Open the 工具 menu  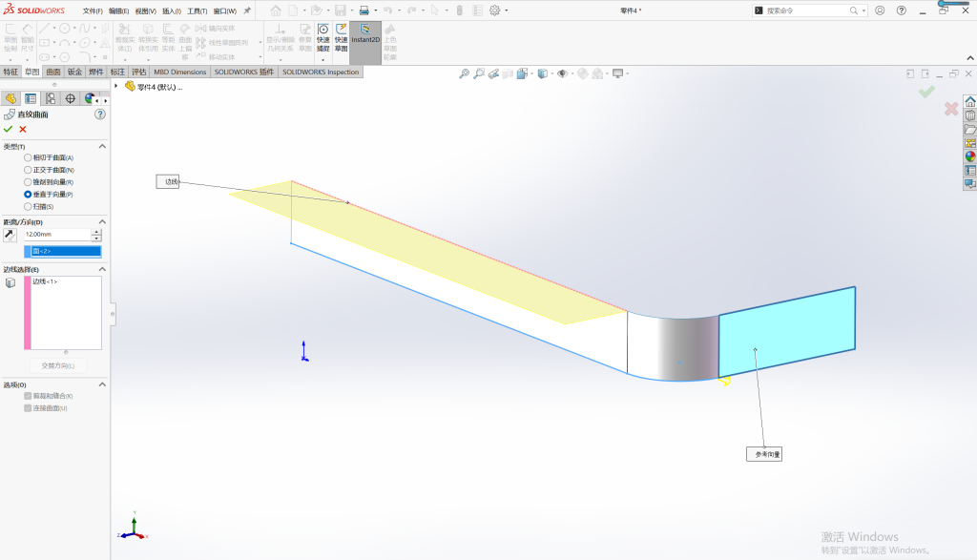(197, 10)
